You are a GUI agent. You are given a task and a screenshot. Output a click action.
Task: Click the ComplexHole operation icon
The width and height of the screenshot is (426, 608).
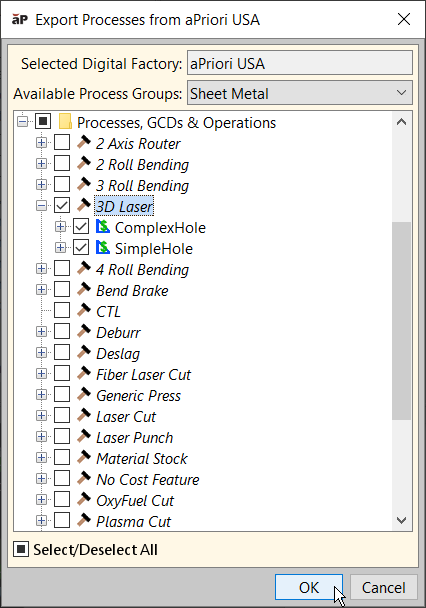103,227
